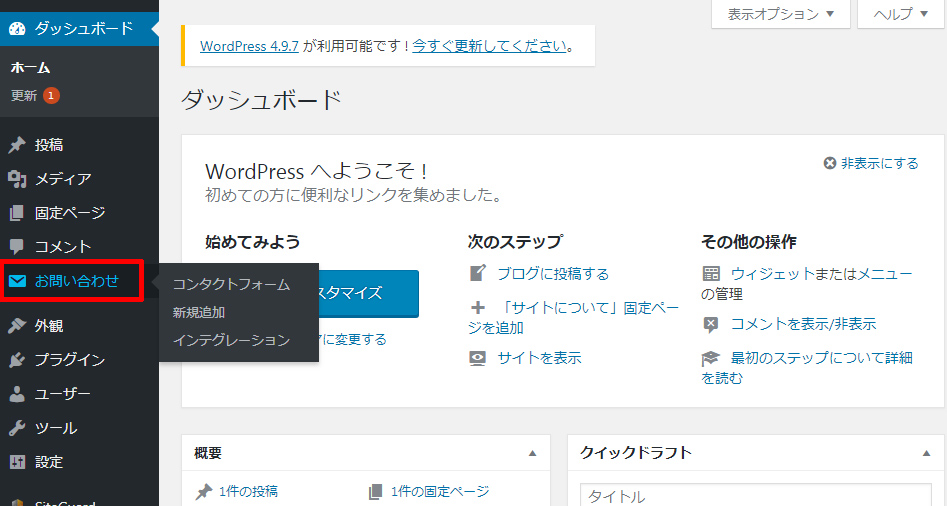Click the paintbrush icon beside 外観
The height and width of the screenshot is (506, 947).
pos(17,326)
